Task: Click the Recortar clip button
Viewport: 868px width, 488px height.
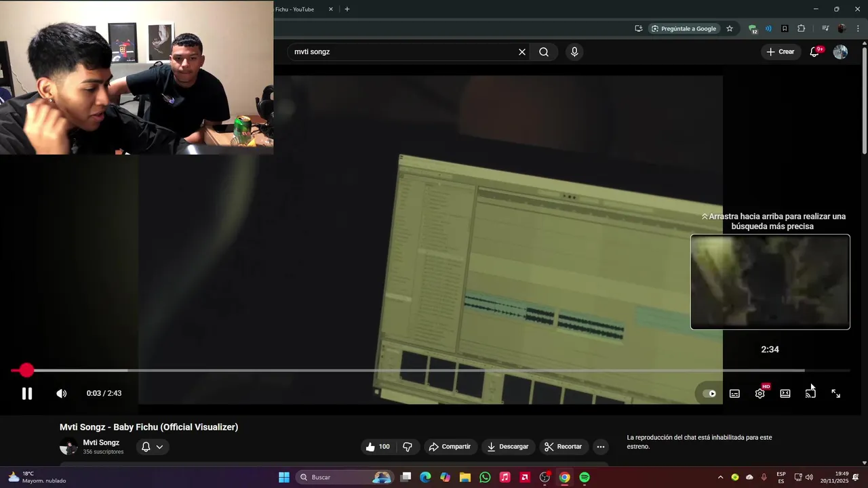Action: coord(563,447)
